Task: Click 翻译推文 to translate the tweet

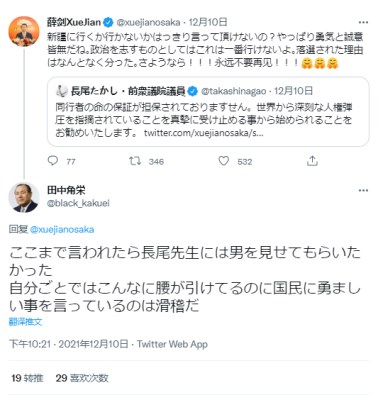Action: point(25,322)
